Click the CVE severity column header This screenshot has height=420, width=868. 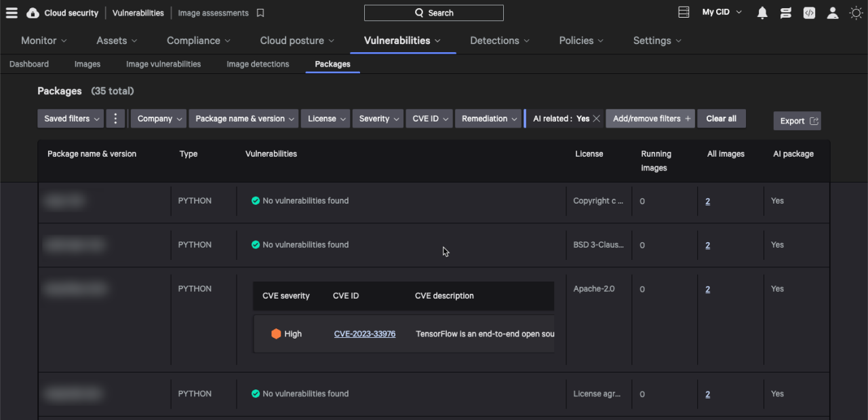(x=286, y=296)
